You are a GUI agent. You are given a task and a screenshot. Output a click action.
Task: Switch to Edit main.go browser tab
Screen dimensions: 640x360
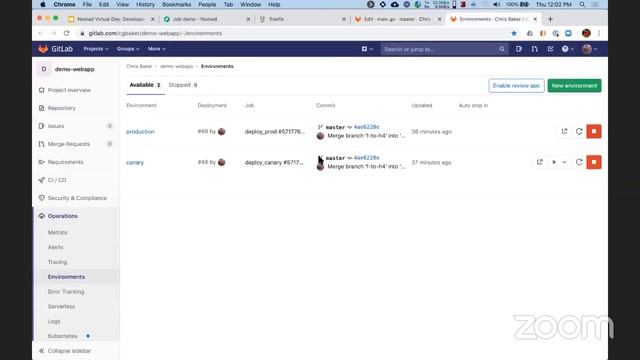(398, 19)
